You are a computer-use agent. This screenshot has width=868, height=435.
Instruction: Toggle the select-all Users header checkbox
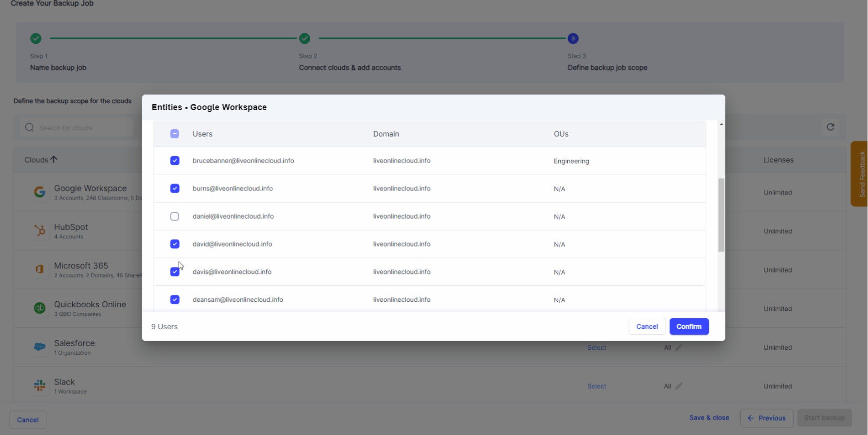(175, 134)
